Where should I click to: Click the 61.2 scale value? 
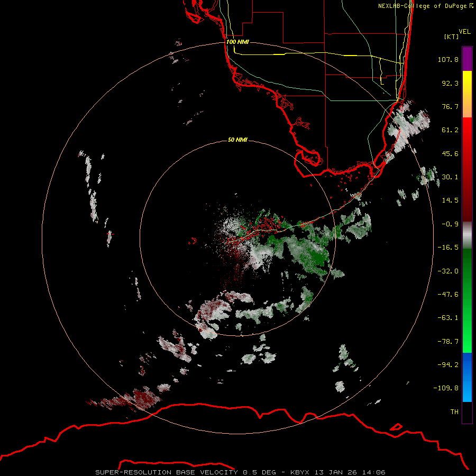click(x=450, y=130)
